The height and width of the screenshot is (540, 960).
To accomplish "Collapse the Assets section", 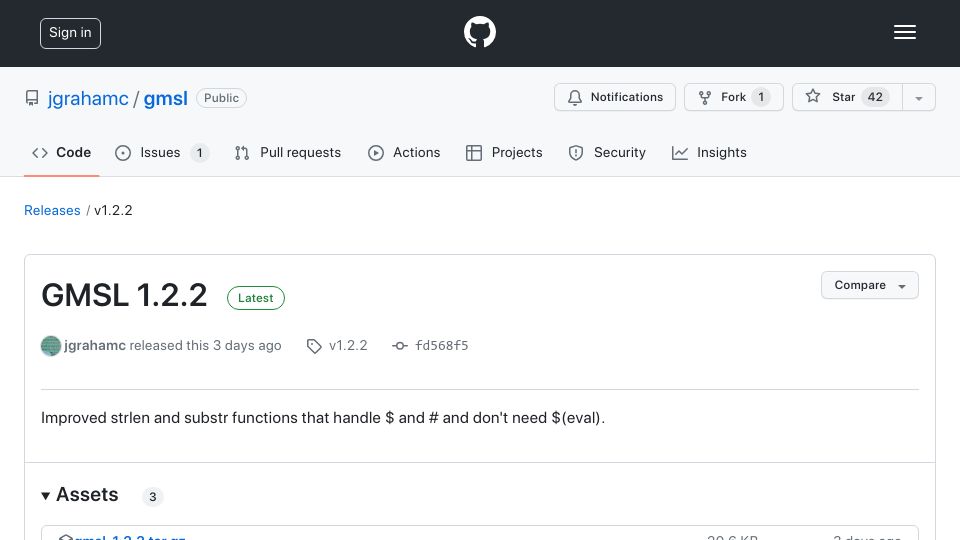I will coord(80,495).
